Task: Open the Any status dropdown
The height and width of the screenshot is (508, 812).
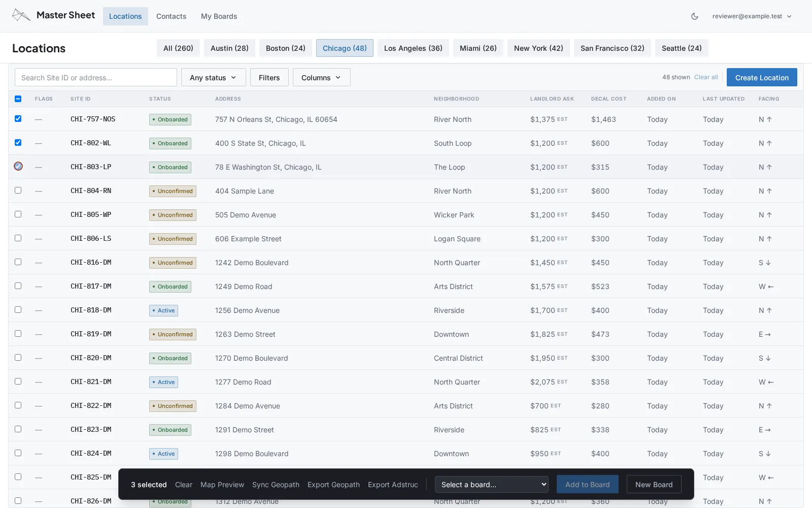Action: click(x=213, y=77)
